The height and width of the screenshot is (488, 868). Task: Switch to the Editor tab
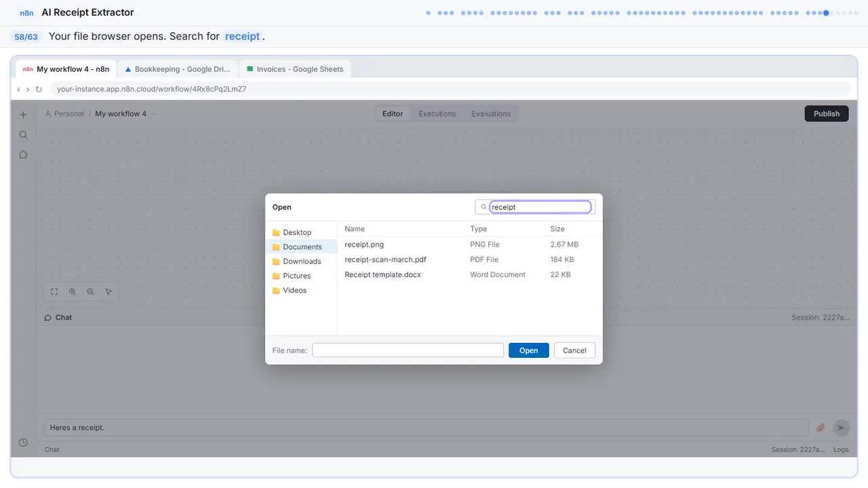tap(393, 114)
